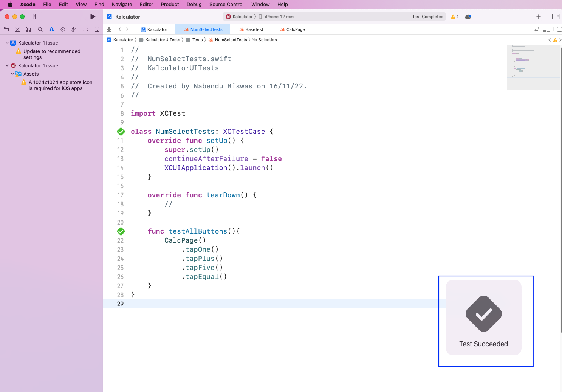Click the cloud status icon
The width and height of the screenshot is (562, 392).
(x=468, y=17)
